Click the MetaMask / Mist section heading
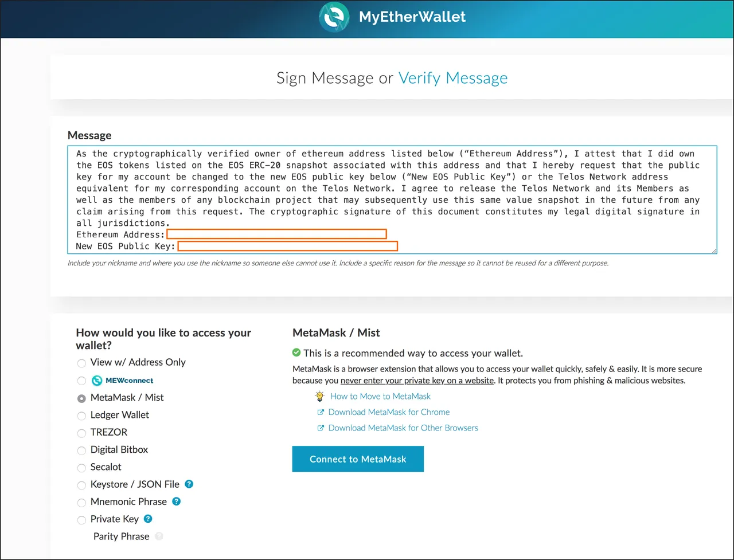The width and height of the screenshot is (734, 560). click(336, 333)
